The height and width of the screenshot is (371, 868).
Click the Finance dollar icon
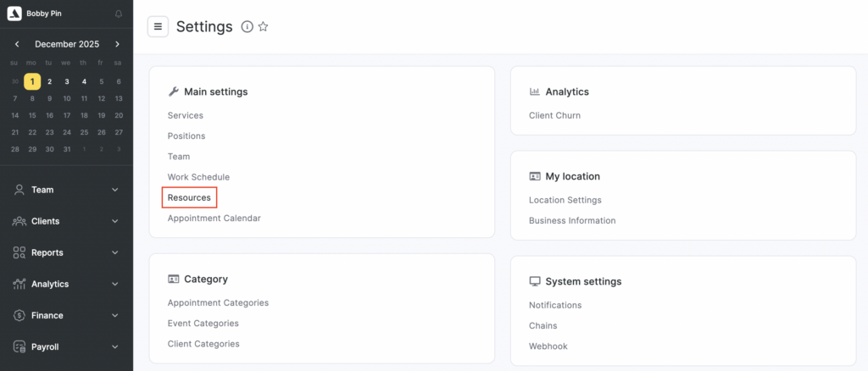click(x=19, y=315)
